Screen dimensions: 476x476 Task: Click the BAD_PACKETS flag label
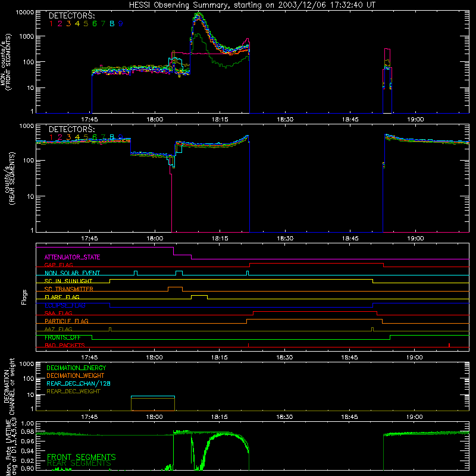click(x=65, y=345)
